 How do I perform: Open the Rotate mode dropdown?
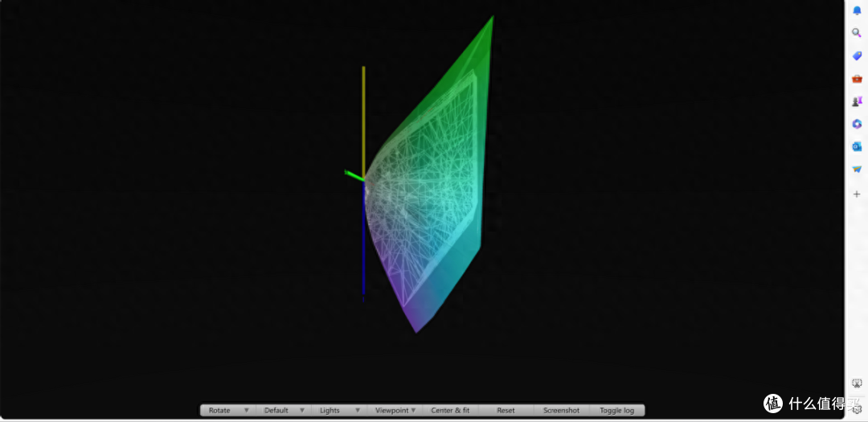(228, 411)
